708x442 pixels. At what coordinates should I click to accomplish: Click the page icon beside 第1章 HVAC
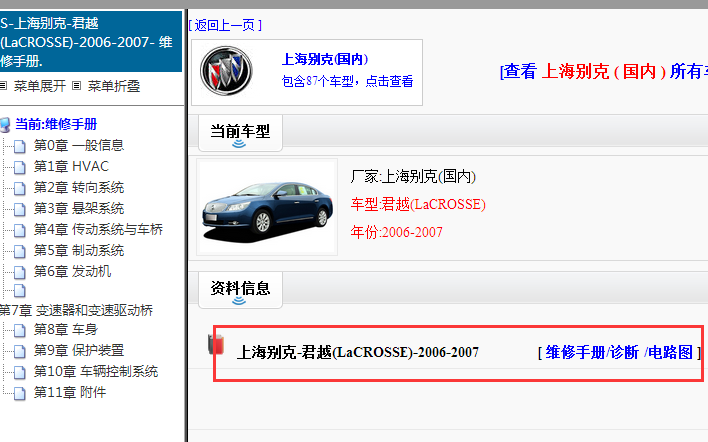point(19,167)
